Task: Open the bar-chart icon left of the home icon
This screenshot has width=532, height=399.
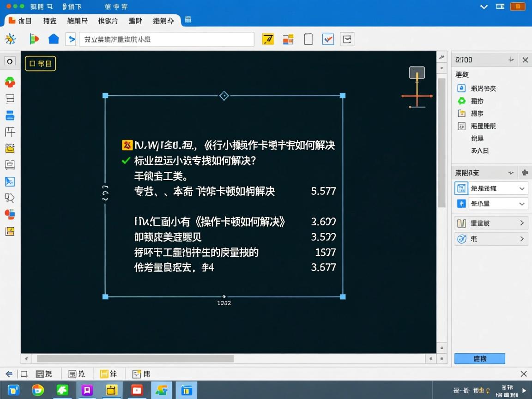Action: pos(33,39)
